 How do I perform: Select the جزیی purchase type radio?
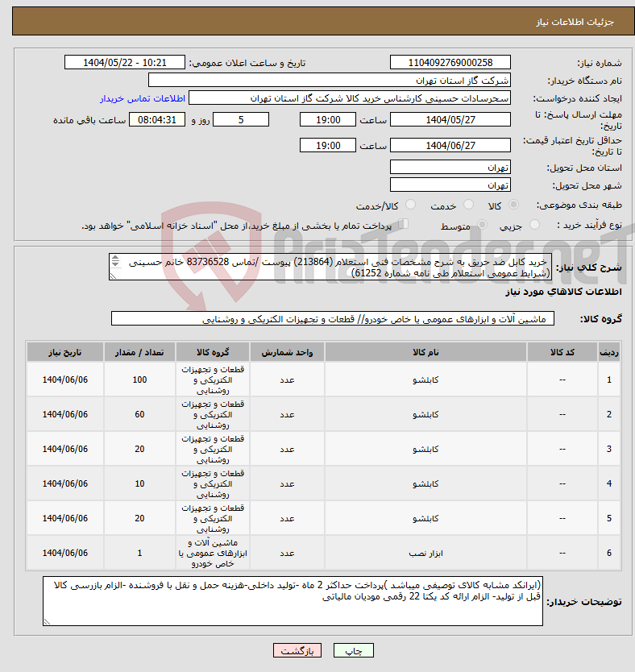[x=534, y=225]
